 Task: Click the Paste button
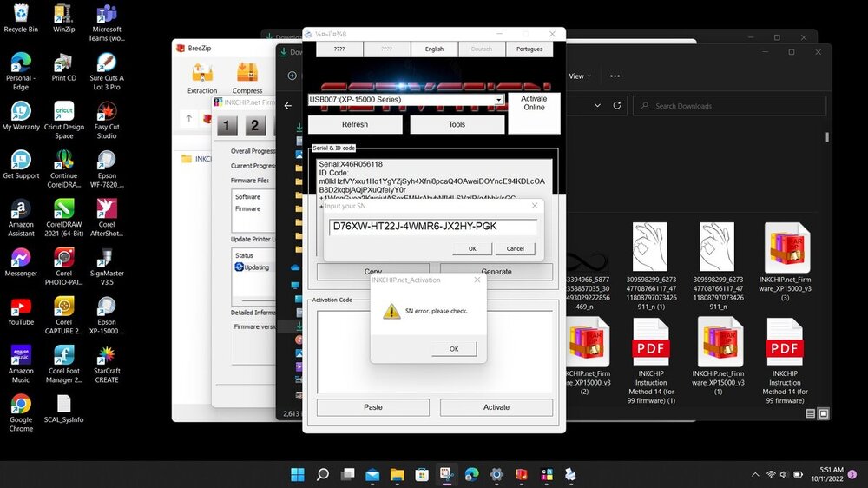coord(373,407)
